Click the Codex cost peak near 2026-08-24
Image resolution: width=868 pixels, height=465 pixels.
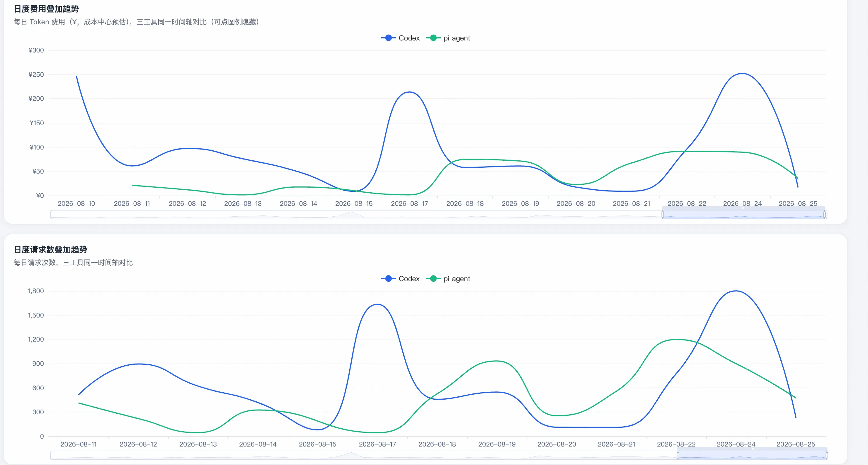click(x=742, y=74)
